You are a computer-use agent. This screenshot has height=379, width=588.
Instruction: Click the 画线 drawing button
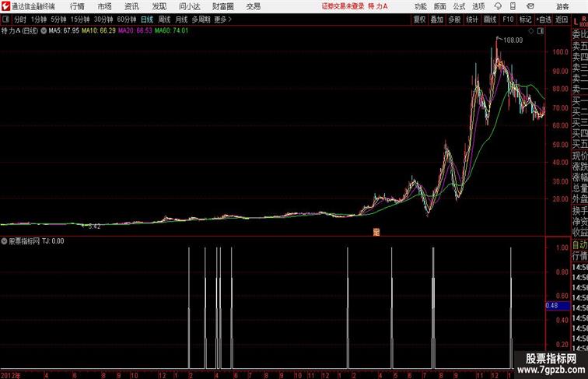click(490, 19)
